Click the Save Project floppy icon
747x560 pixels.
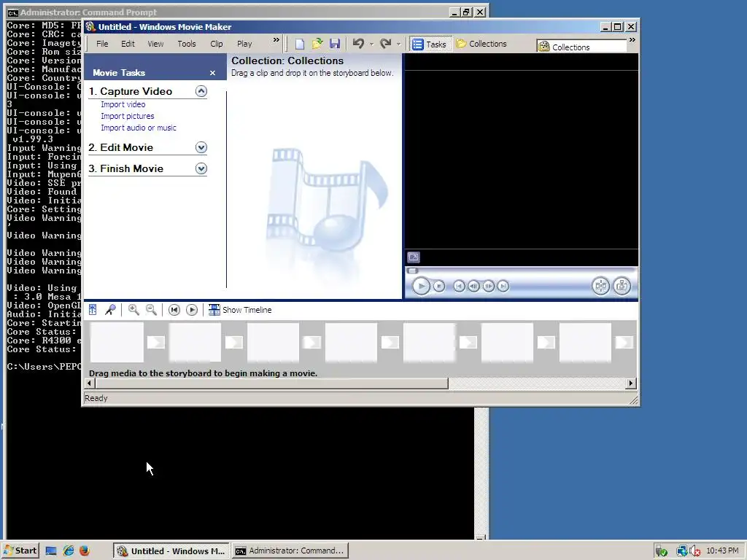(335, 44)
